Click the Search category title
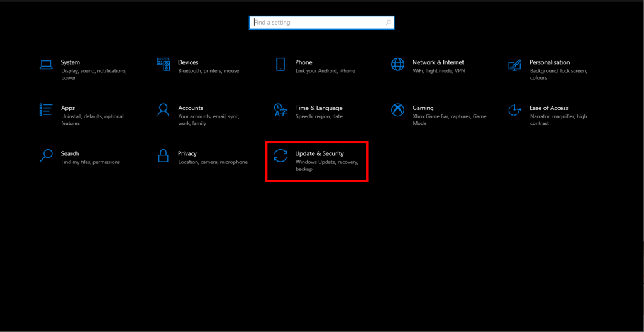This screenshot has width=644, height=332. tap(70, 153)
